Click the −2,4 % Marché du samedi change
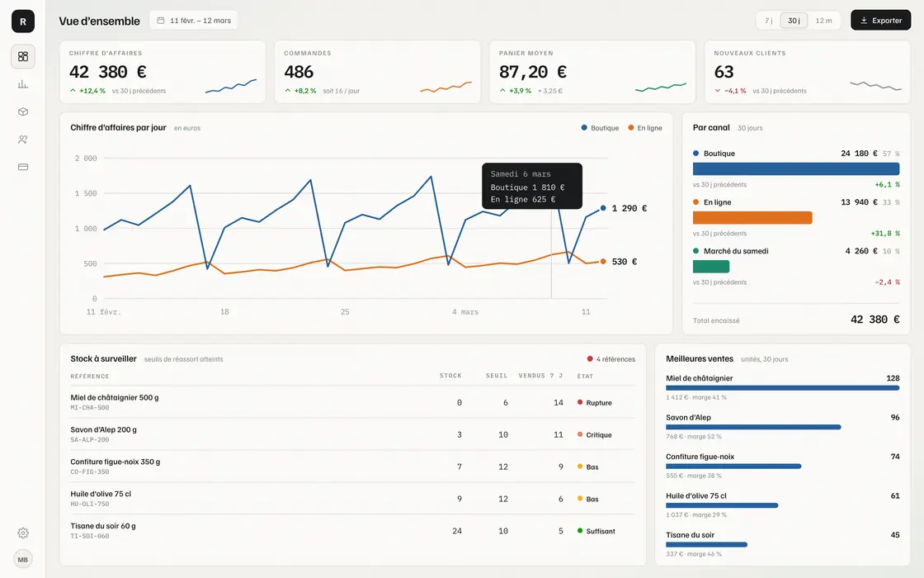Image resolution: width=924 pixels, height=578 pixels. pyautogui.click(x=888, y=282)
